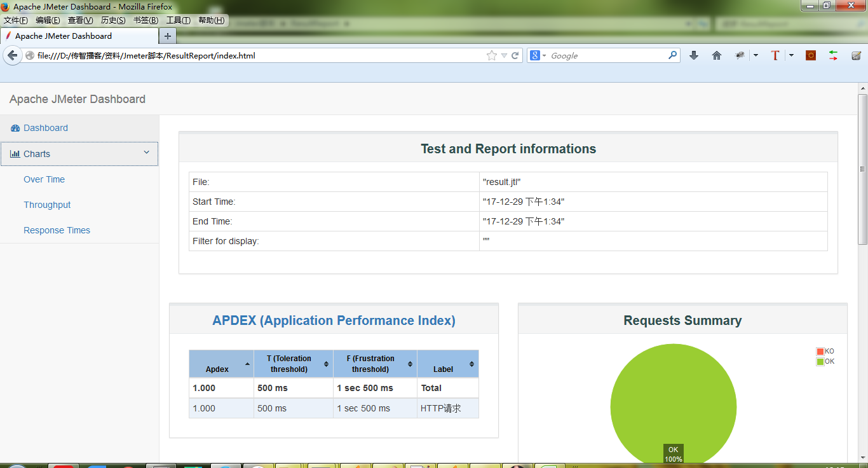
Task: Click the red T toolbar icon
Action: click(x=775, y=55)
